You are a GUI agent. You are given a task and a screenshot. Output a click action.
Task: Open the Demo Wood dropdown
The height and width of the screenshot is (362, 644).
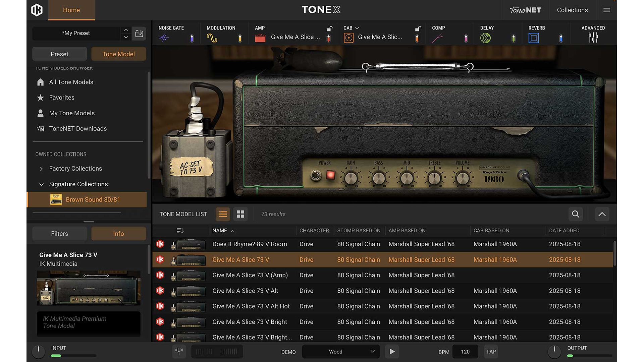click(341, 352)
